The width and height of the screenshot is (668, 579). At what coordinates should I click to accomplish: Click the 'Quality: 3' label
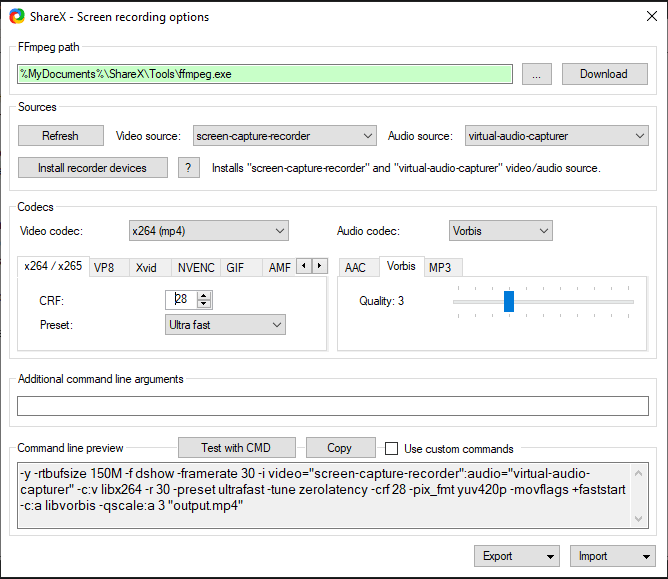(x=381, y=301)
